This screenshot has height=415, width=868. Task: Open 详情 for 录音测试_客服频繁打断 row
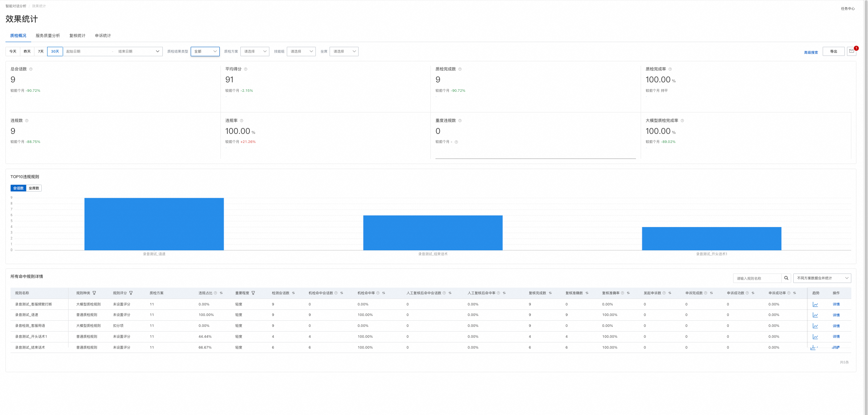pos(836,304)
